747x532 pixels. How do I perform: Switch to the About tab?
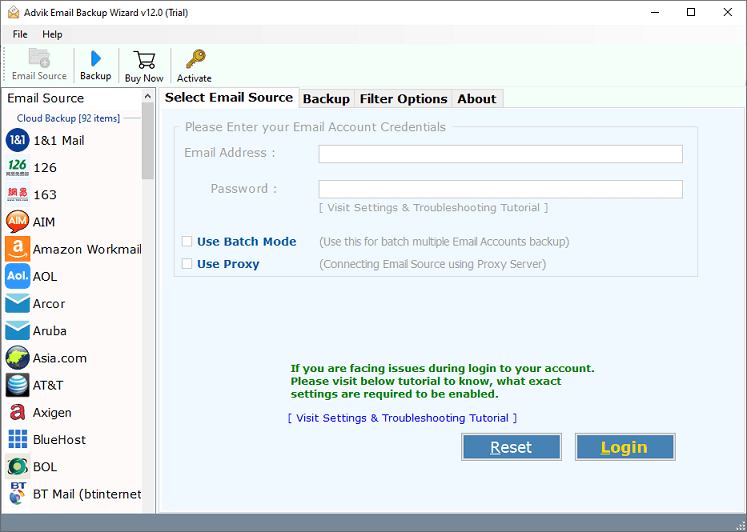click(477, 99)
